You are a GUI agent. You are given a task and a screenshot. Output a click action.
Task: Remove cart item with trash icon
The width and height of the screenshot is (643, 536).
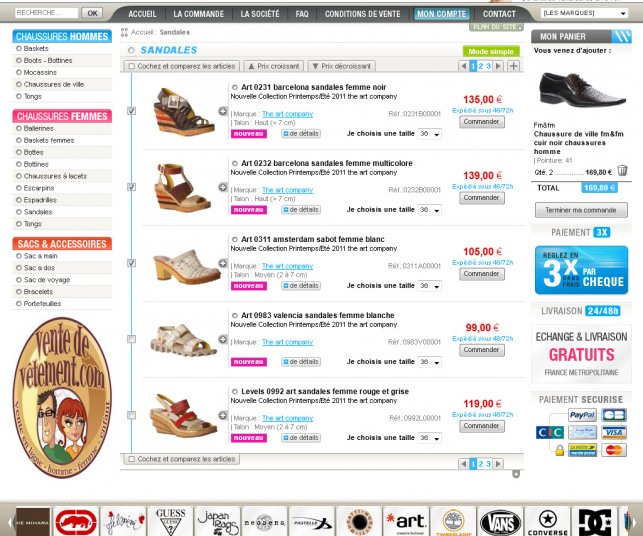pos(622,170)
